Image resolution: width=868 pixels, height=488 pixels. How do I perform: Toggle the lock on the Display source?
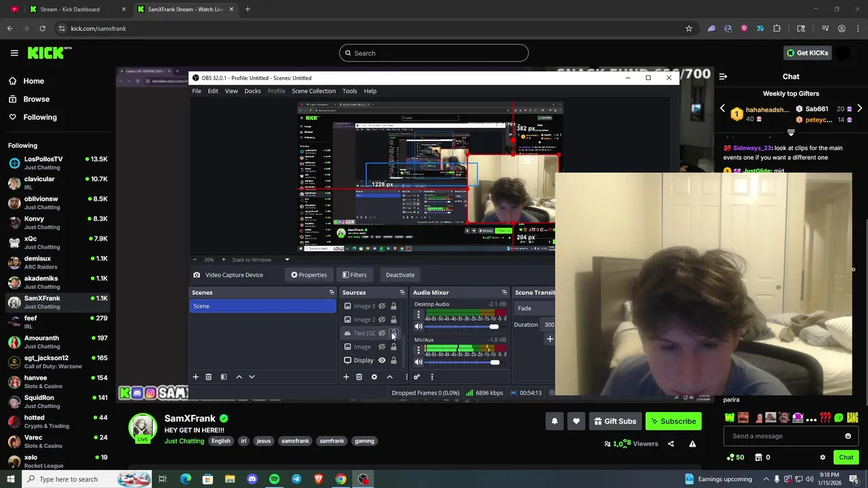[x=393, y=361]
